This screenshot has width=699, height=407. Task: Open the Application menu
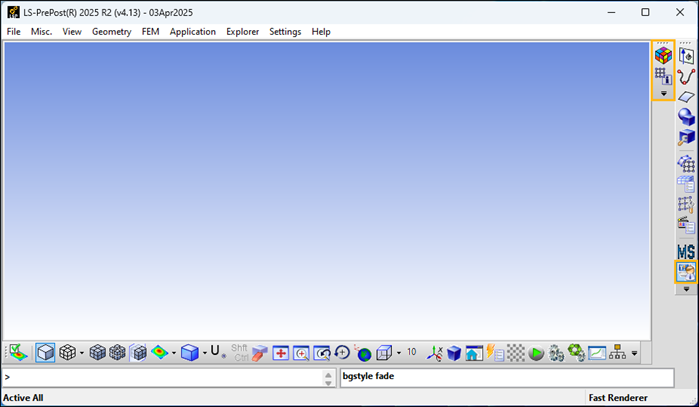coord(193,32)
